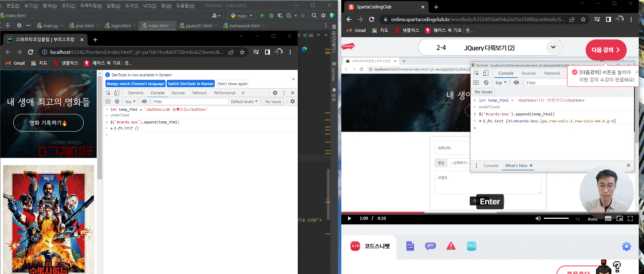
Task: Go back in the left localhost Chrome window
Action: tap(8, 52)
